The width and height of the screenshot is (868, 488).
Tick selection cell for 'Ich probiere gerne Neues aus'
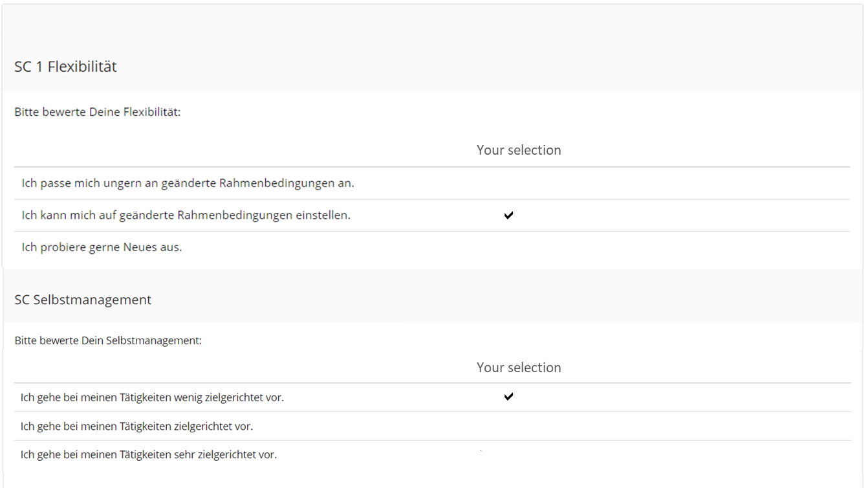pyautogui.click(x=508, y=247)
